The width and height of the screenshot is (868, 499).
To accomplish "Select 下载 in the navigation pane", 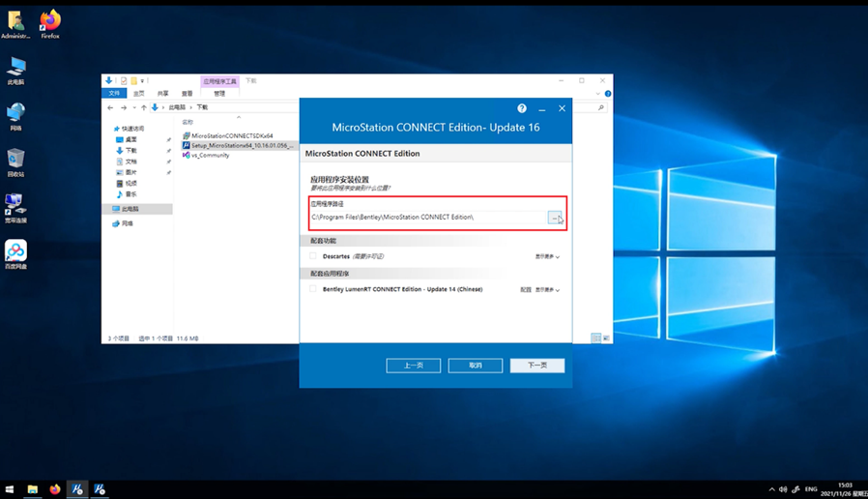I will click(127, 151).
